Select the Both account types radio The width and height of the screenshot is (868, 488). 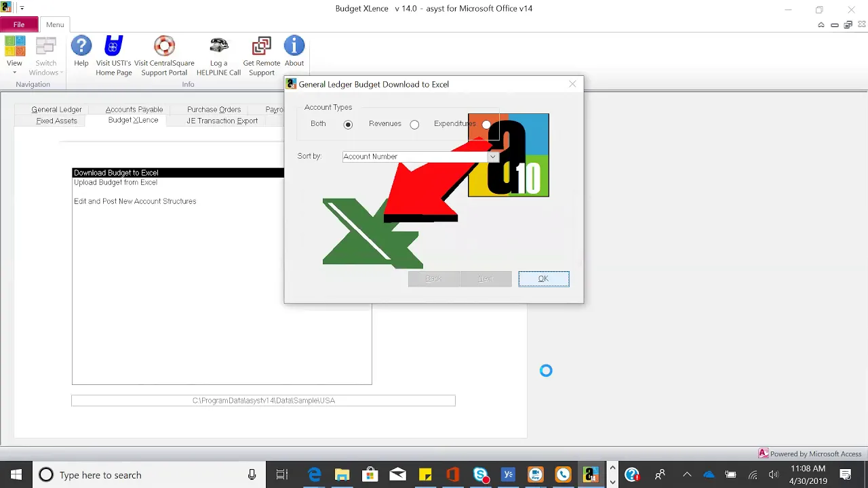(348, 125)
